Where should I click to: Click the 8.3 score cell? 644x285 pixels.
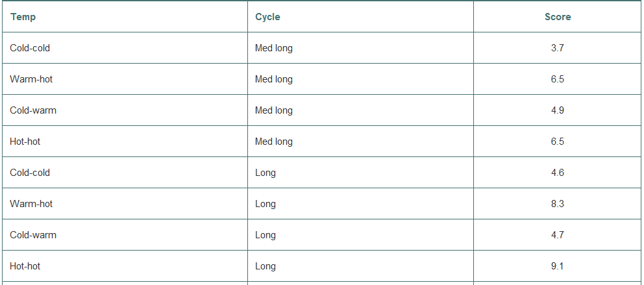(558, 204)
